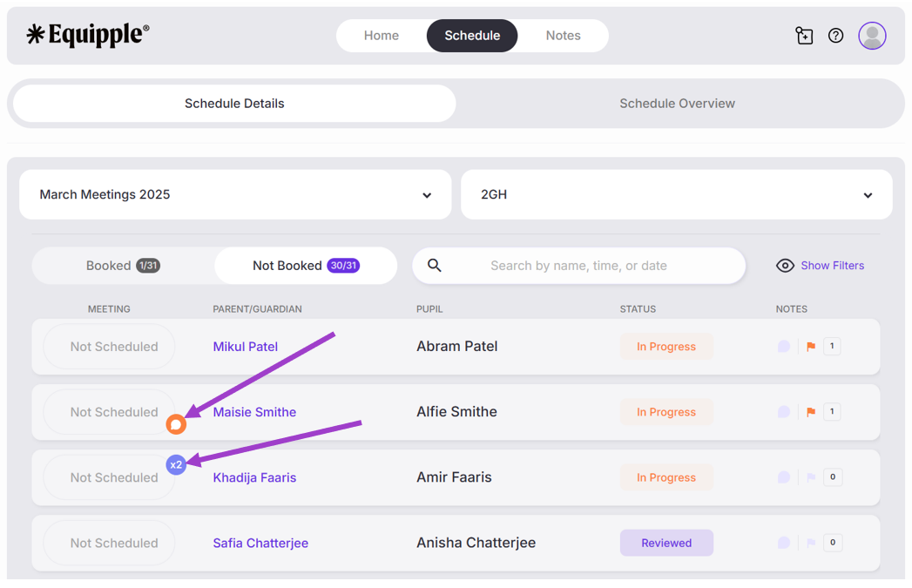Click the orange circle badge by Maisie Smithe
The width and height of the screenshot is (912, 588).
[x=176, y=424]
